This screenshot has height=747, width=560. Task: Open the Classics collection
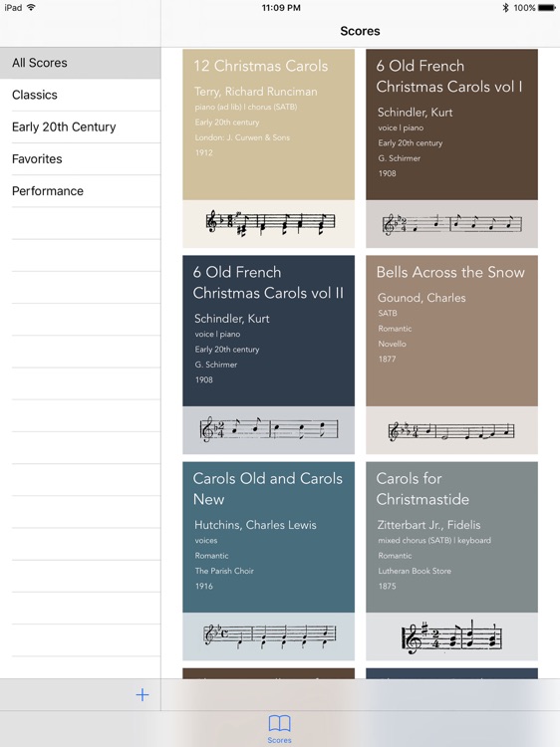(x=80, y=95)
